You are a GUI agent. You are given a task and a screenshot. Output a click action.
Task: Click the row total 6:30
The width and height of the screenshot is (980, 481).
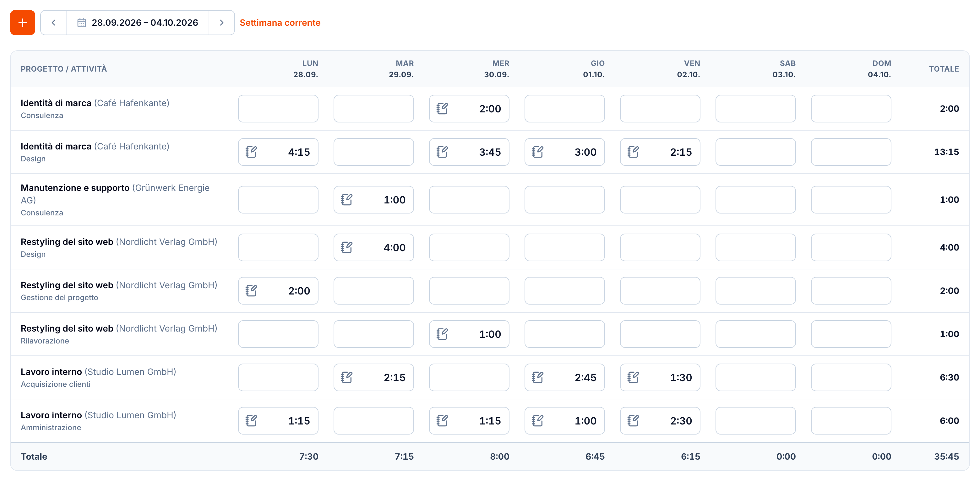[949, 378]
